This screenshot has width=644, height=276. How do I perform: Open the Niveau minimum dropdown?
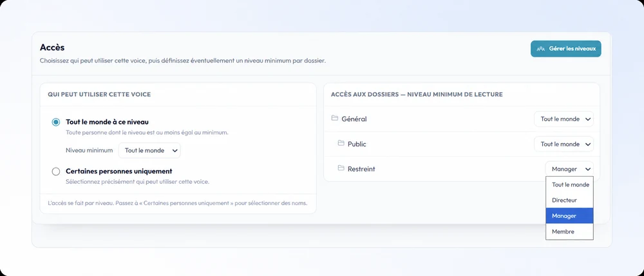coord(149,150)
